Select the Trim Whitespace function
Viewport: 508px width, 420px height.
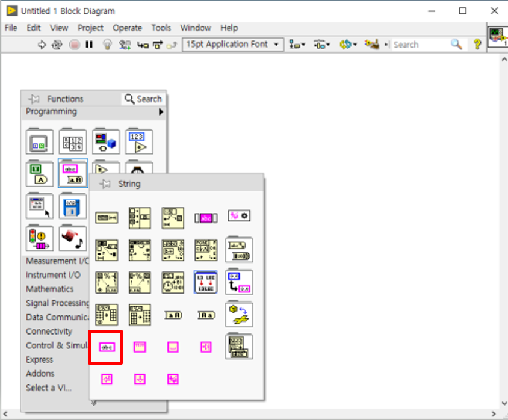click(206, 218)
